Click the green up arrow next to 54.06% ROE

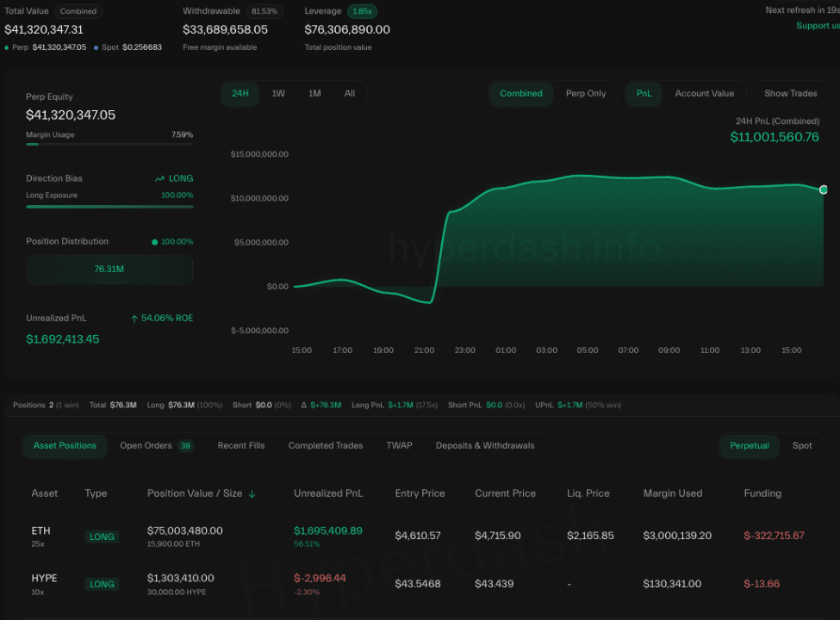[134, 319]
